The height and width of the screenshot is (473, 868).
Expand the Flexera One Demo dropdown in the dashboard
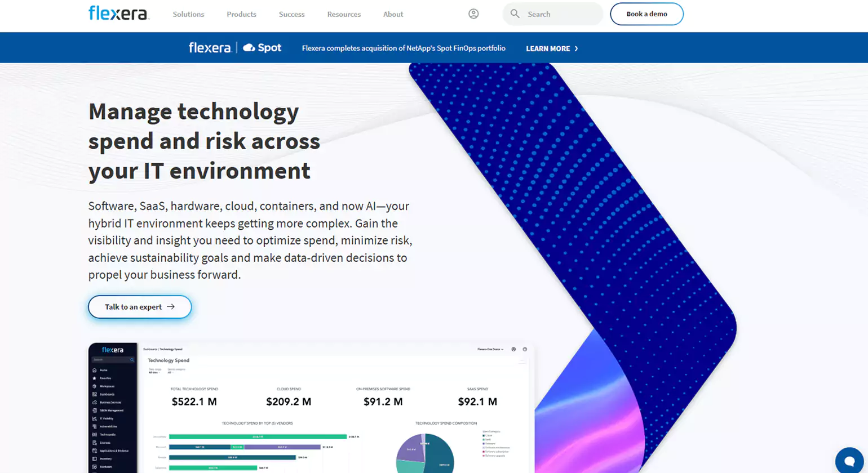pos(490,349)
